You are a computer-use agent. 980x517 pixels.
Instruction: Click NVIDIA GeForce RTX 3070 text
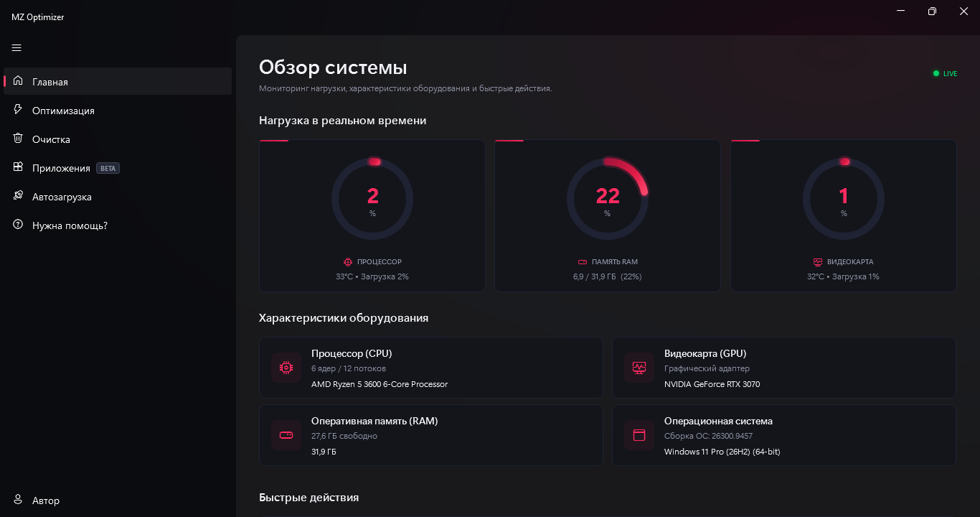pyautogui.click(x=712, y=384)
